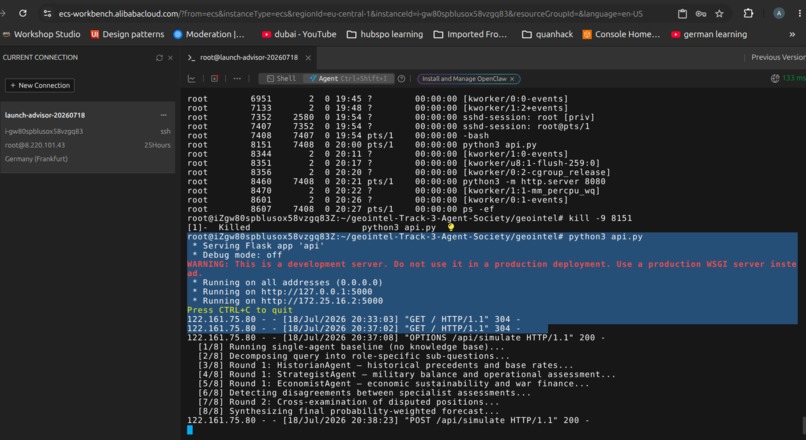806x440 pixels.
Task: Close the Current Connection panel
Action: pos(171,58)
